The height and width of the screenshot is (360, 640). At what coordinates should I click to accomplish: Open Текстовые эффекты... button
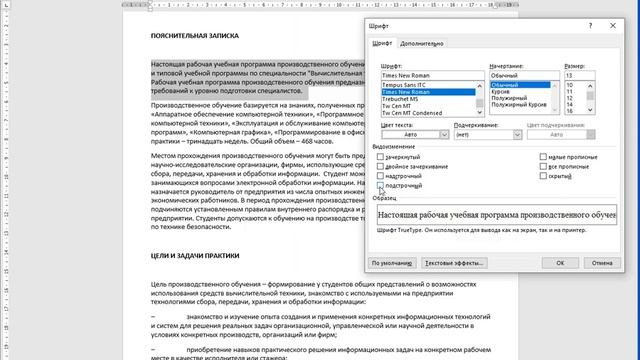pyautogui.click(x=454, y=263)
